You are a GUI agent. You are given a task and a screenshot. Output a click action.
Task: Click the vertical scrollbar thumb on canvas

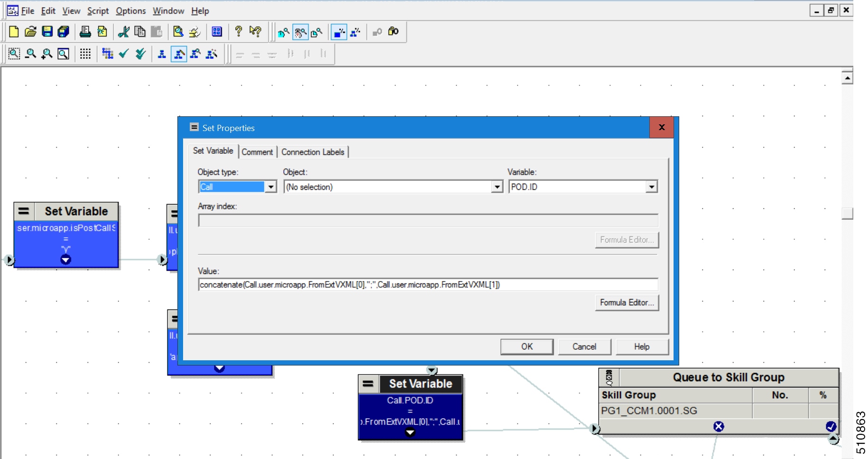point(847,213)
